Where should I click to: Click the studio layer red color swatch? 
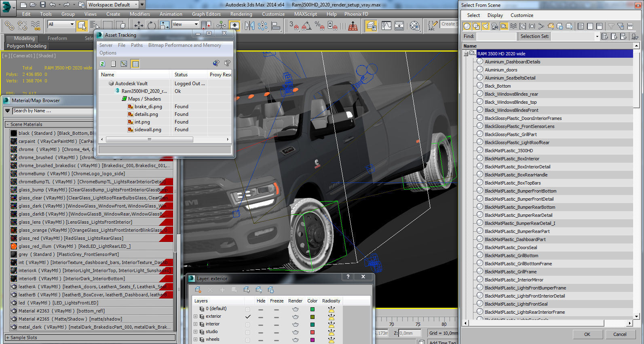coord(312,332)
